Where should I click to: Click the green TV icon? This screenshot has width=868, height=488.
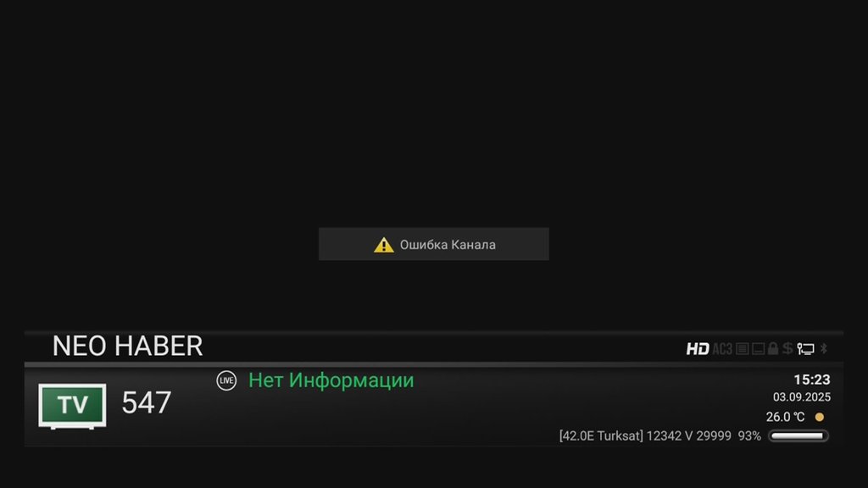coord(73,406)
